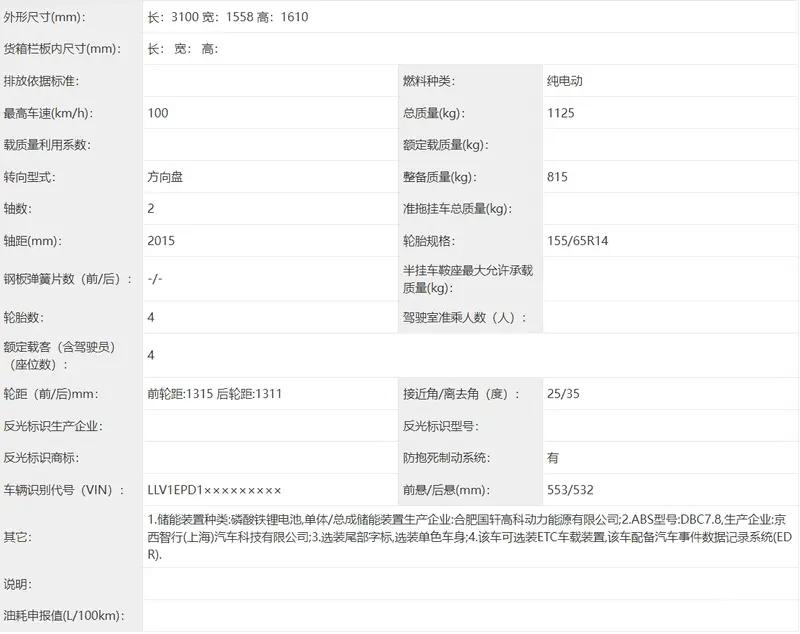800x634 pixels.
Task: Select the 总质量 value 1125
Action: (x=562, y=112)
